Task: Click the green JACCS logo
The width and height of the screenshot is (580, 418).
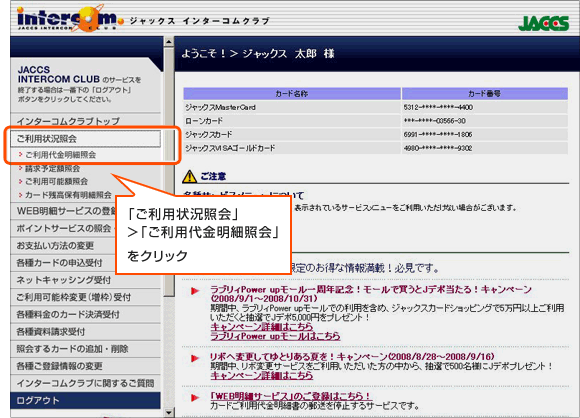Action: pyautogui.click(x=543, y=23)
